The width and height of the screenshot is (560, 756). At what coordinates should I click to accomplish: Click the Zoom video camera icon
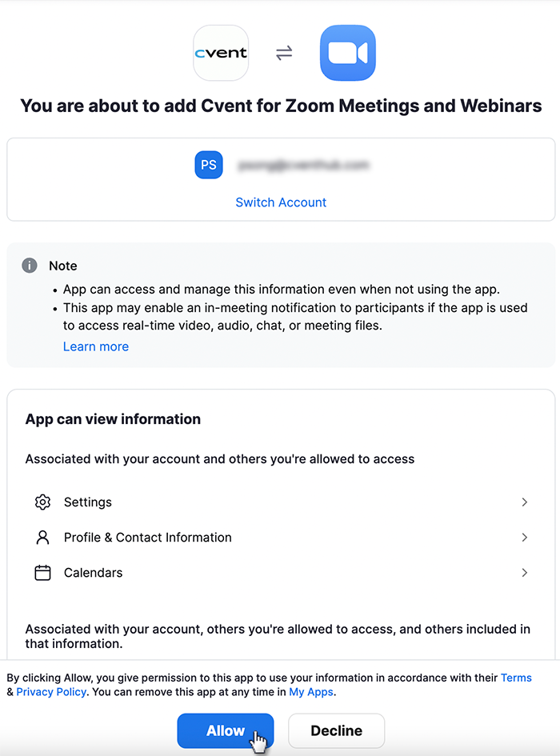click(x=347, y=53)
